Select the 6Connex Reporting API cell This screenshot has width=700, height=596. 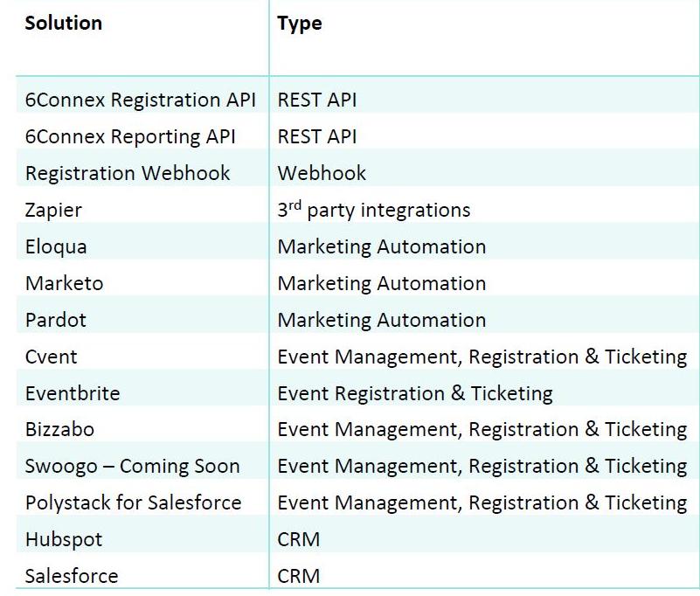[x=129, y=136]
